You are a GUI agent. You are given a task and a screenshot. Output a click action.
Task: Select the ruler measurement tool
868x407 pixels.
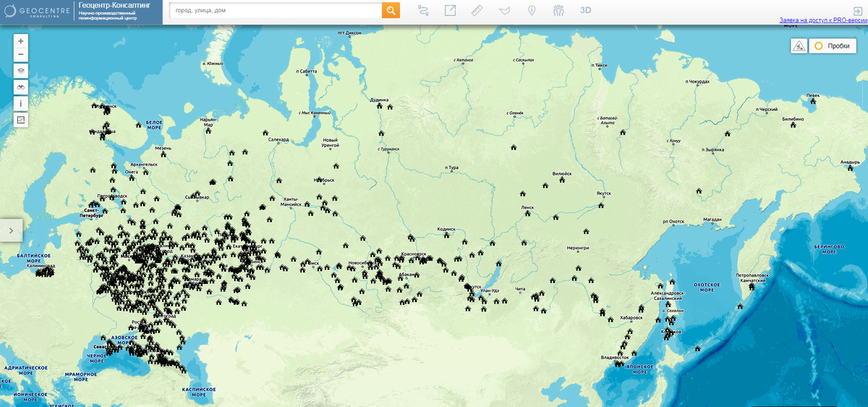(x=477, y=10)
